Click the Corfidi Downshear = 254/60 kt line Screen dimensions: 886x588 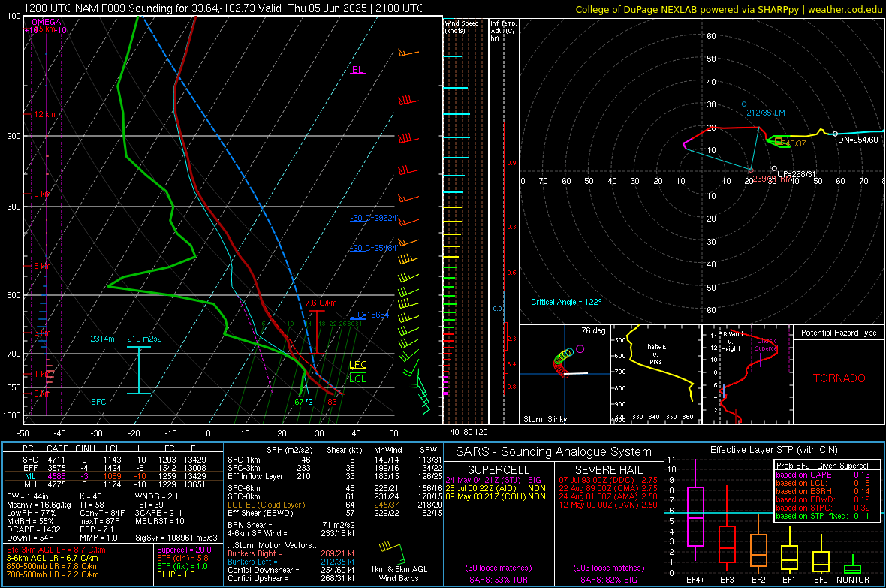click(x=291, y=570)
